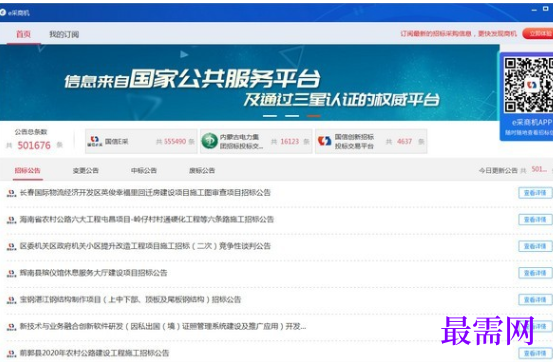
Task: Show the second banner slide indicator
Action: tap(292, 116)
